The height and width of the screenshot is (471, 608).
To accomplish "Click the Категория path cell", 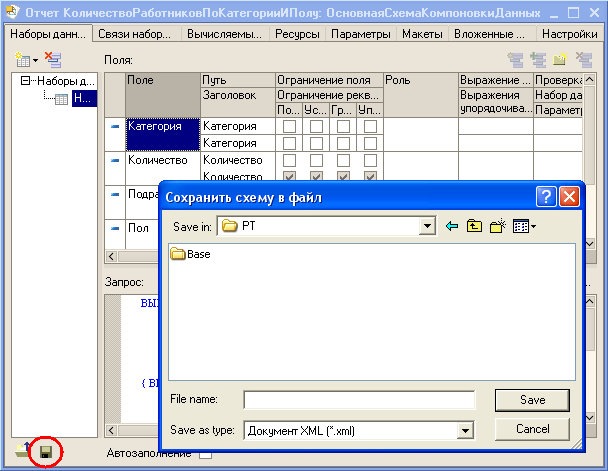I will tap(238, 126).
